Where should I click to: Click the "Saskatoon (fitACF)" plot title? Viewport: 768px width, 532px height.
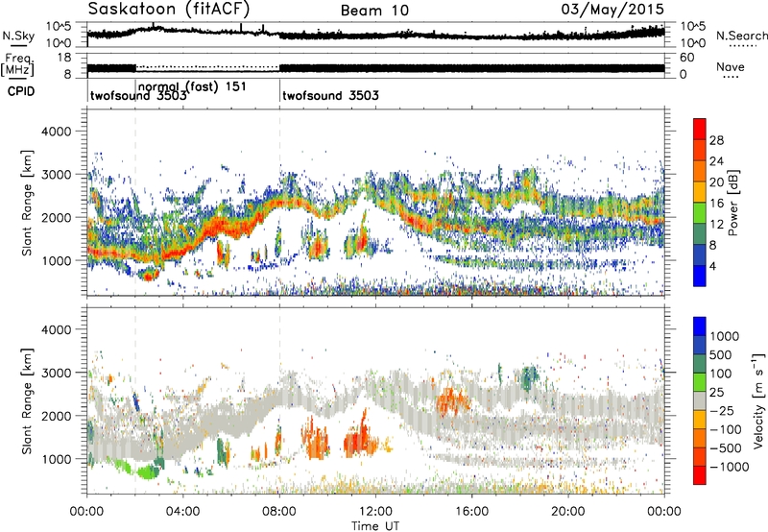169,9
